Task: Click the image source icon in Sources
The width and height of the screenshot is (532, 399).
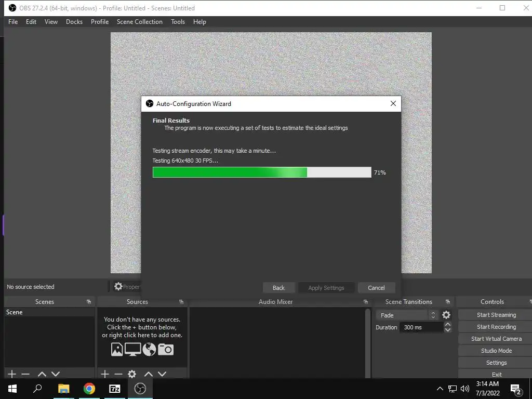Action: pos(117,349)
